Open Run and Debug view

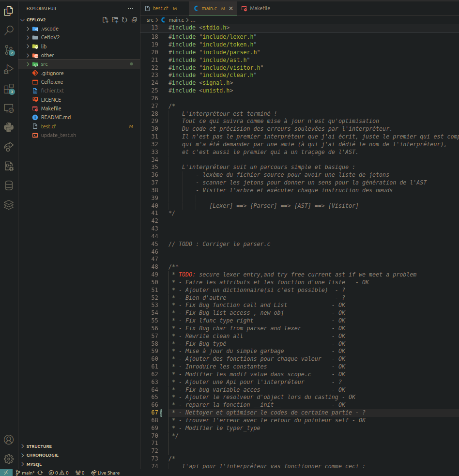(9, 70)
